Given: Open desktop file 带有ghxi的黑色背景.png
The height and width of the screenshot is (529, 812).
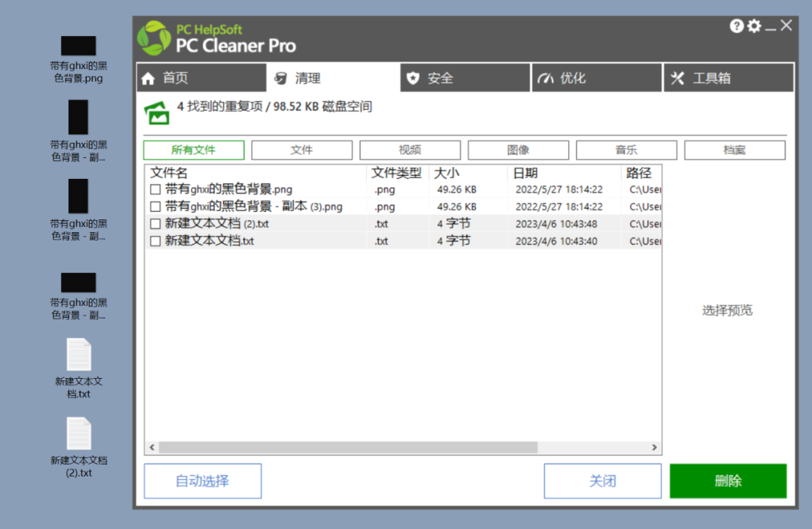Looking at the screenshot, I should [x=79, y=59].
